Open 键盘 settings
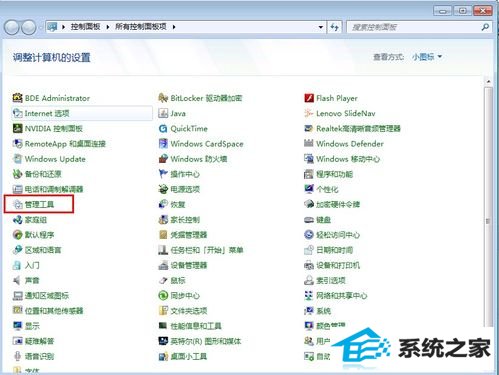The width and height of the screenshot is (499, 375). pyautogui.click(x=317, y=220)
